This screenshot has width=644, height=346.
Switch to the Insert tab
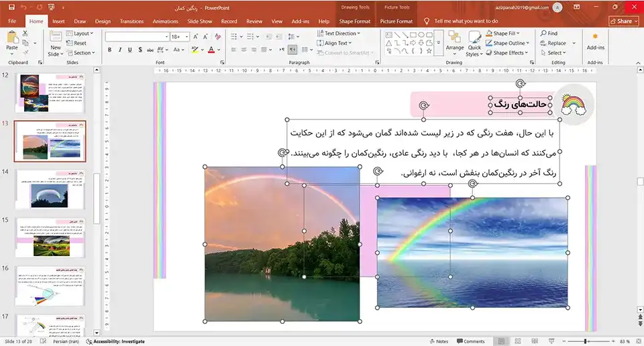click(x=58, y=21)
